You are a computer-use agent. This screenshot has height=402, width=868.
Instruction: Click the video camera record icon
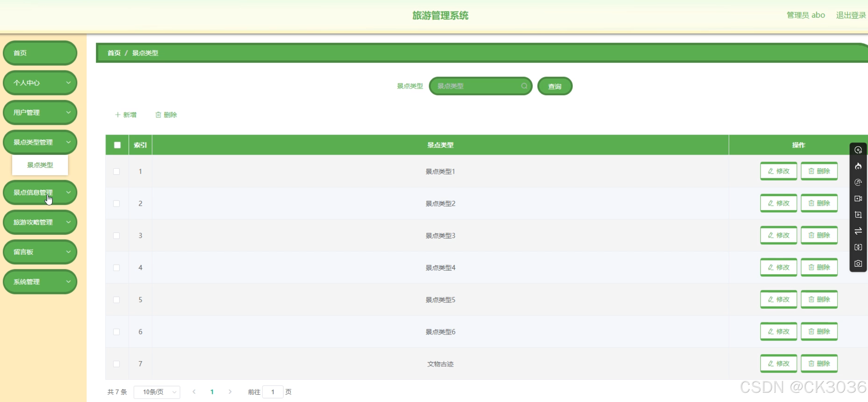(x=858, y=198)
